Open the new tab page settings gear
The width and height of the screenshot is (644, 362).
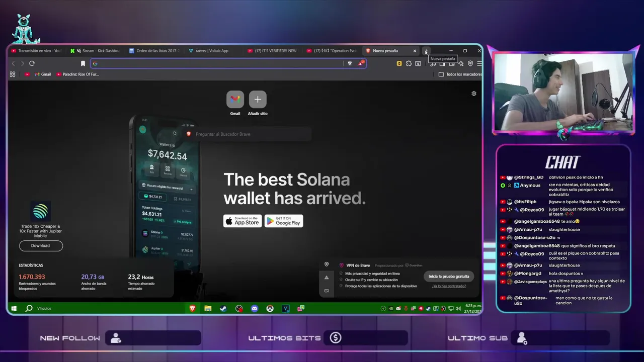tap(473, 94)
